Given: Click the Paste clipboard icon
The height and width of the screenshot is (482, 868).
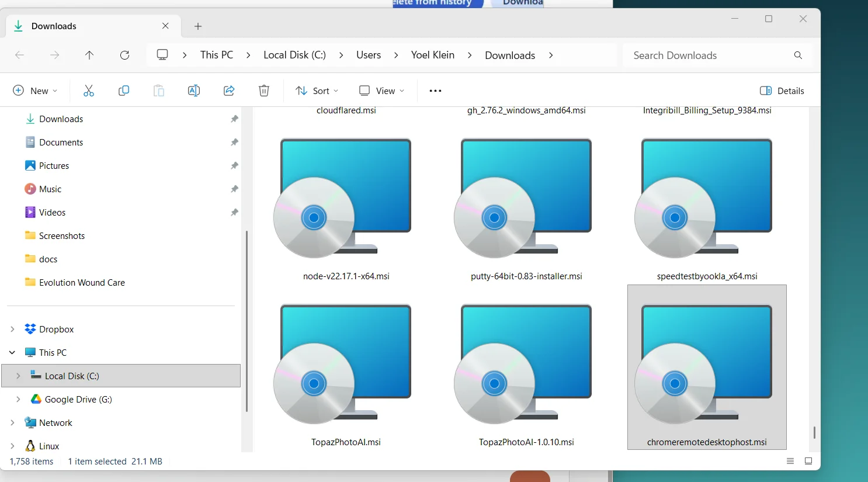Looking at the screenshot, I should pos(159,91).
